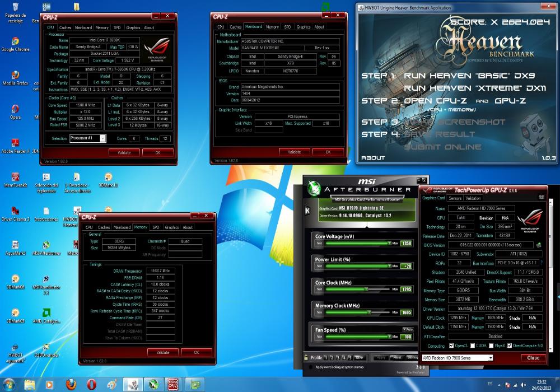Image resolution: width=560 pixels, height=392 pixels.
Task: Toggle the OpenCL checkbox in GPU-Z
Action: (x=451, y=346)
